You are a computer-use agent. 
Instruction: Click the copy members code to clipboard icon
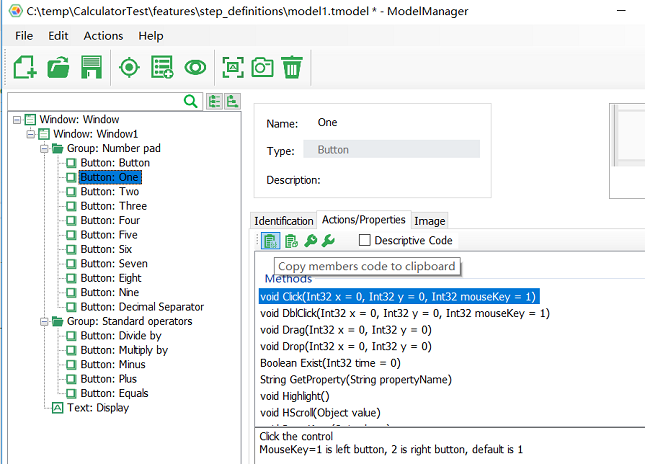tap(270, 240)
